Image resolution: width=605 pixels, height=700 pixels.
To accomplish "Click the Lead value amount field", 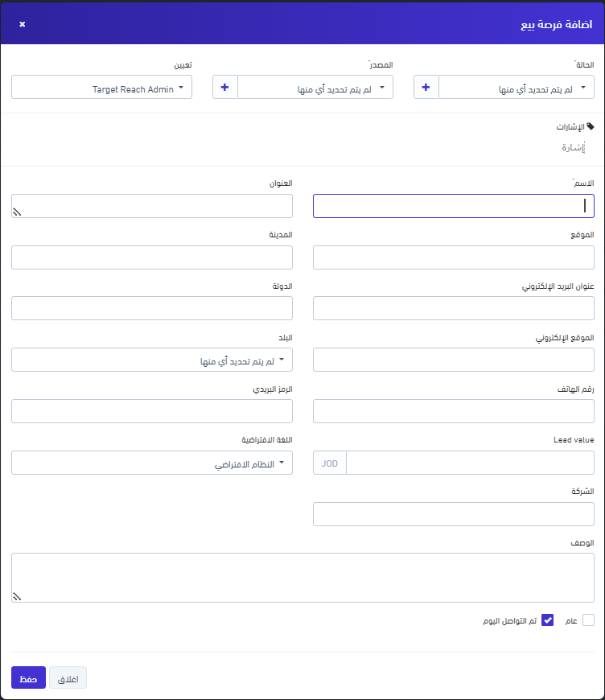I will (470, 463).
